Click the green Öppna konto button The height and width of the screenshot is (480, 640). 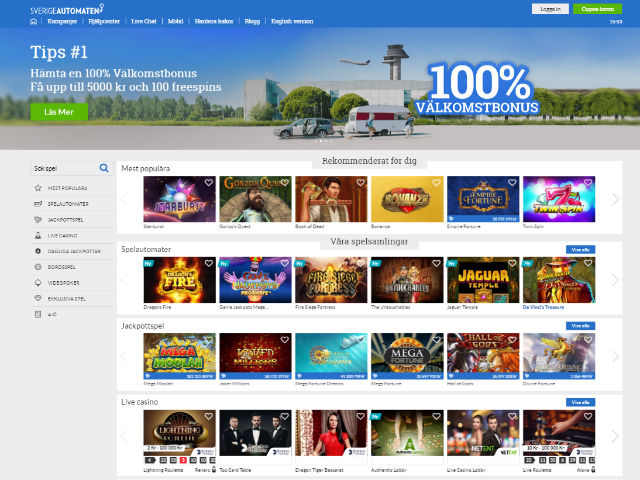[598, 9]
